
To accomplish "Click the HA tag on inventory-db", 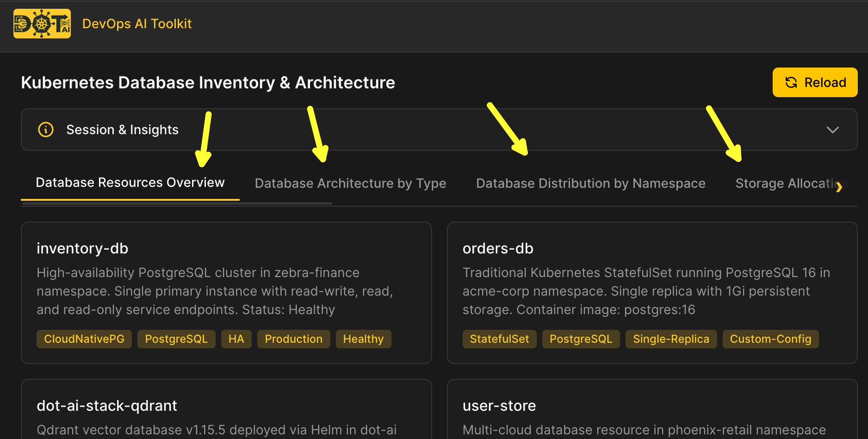I will (236, 339).
